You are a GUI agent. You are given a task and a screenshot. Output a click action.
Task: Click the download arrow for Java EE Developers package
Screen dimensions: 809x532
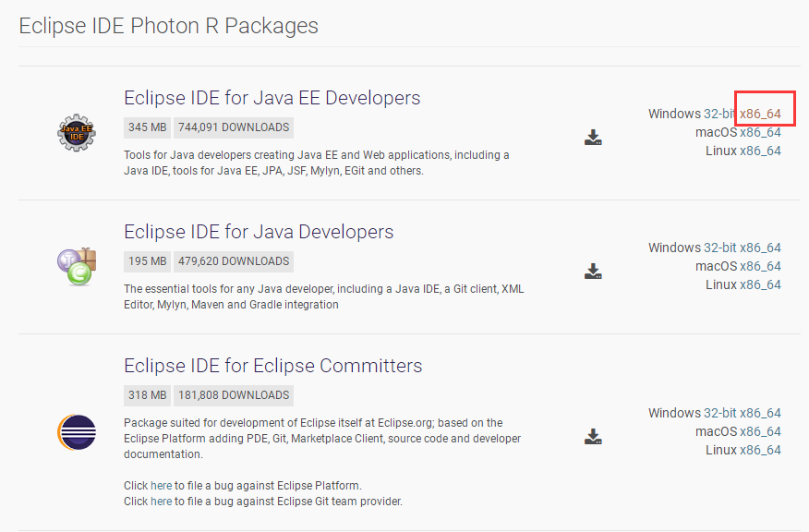(593, 137)
